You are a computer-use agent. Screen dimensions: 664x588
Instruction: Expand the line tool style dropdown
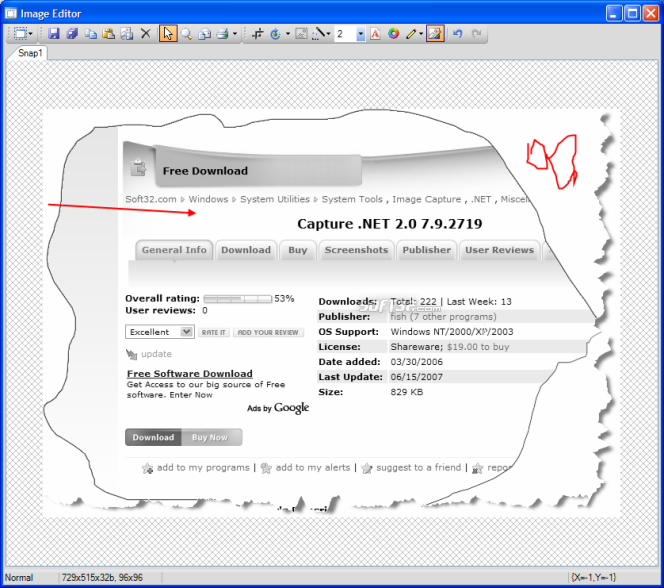pyautogui.click(x=329, y=34)
